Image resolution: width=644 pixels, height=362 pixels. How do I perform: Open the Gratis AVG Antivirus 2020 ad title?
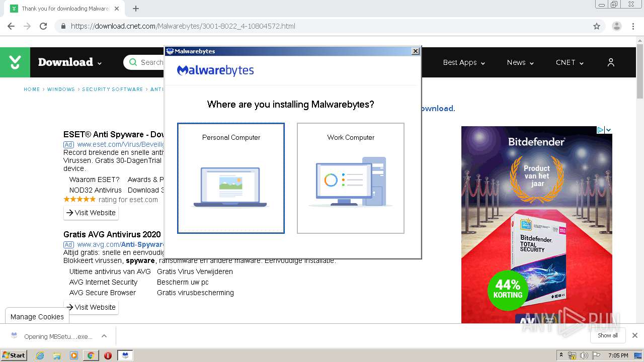pos(112,234)
